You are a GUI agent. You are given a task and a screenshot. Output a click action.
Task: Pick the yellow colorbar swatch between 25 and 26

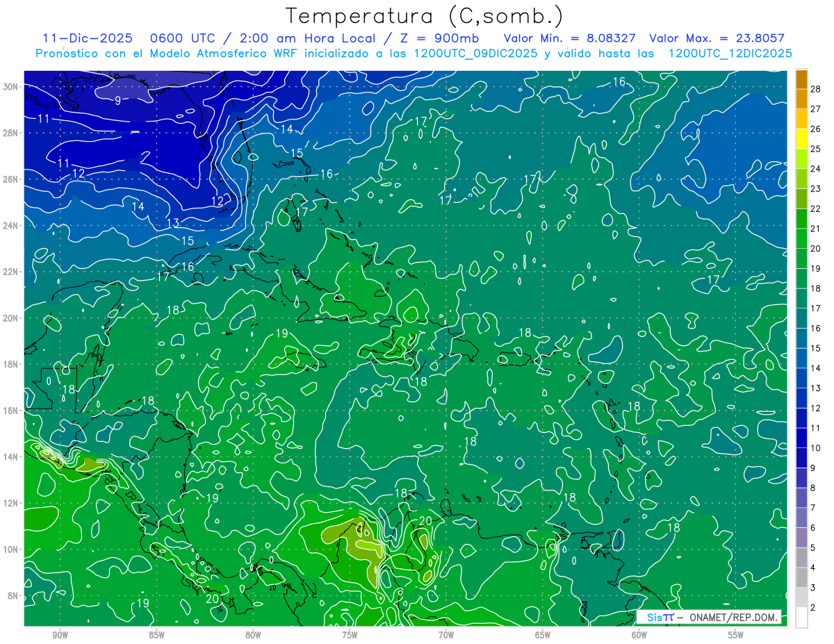[x=801, y=139]
